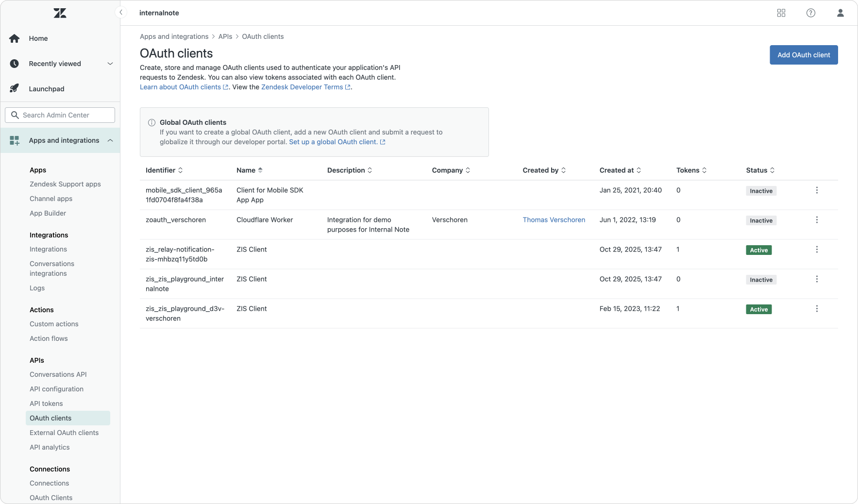Image resolution: width=858 pixels, height=504 pixels.
Task: Click the Recently viewed clock icon
Action: coord(15,64)
